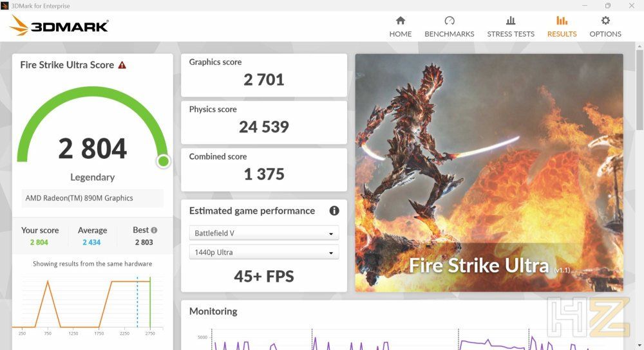This screenshot has height=350, width=644.
Task: Click the Physics score label
Action: pos(213,109)
